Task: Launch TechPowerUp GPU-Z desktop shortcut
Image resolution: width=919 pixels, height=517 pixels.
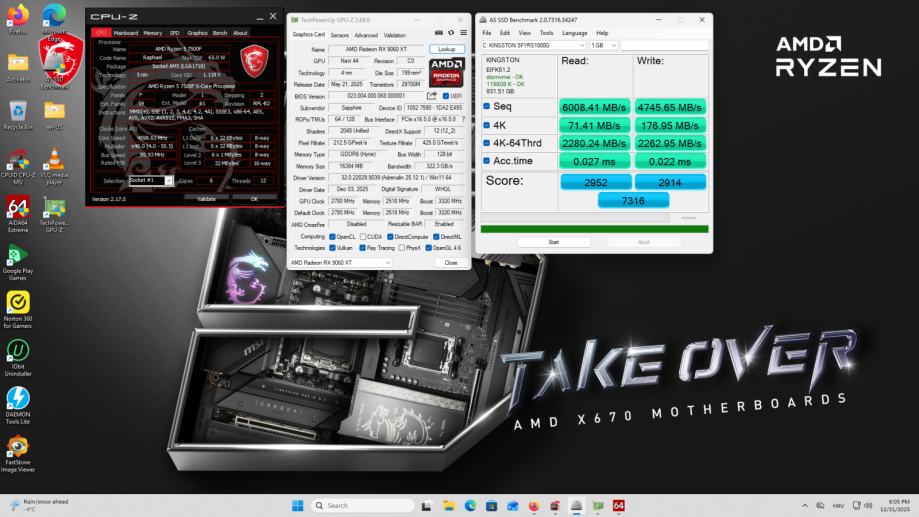Action: pyautogui.click(x=54, y=215)
